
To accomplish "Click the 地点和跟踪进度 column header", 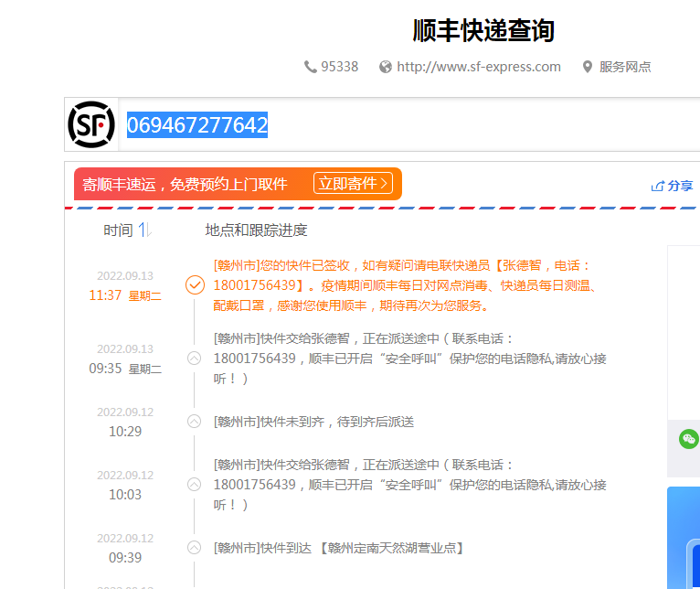I will pos(256,230).
